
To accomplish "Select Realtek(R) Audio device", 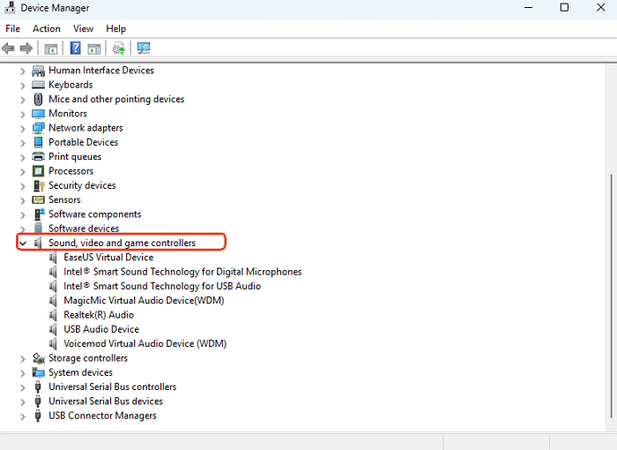I will point(99,315).
